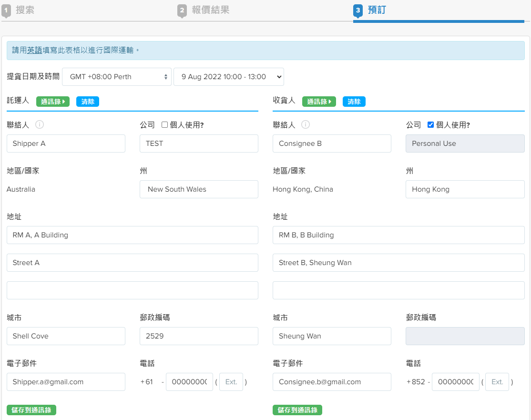Click the Street A address field
The width and height of the screenshot is (531, 420).
(133, 263)
